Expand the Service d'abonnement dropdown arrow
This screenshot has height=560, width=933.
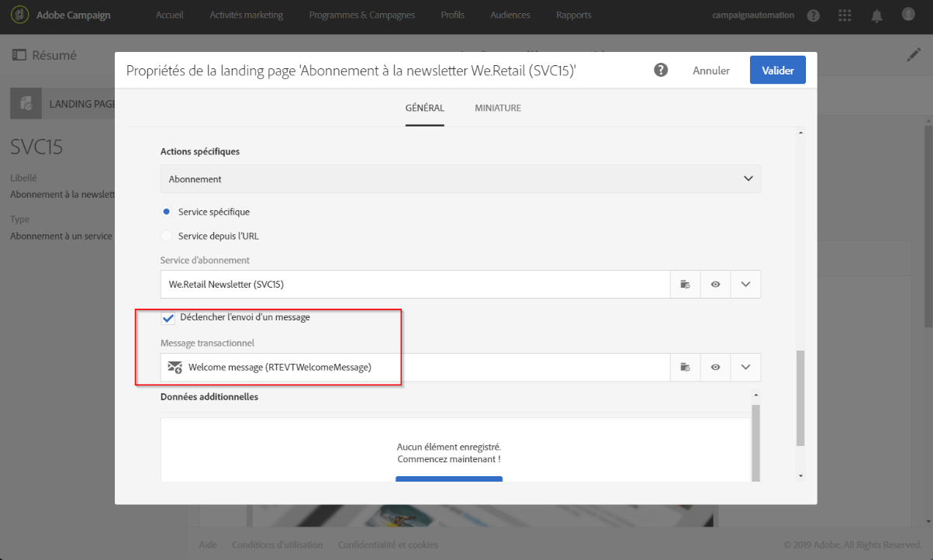[745, 285]
